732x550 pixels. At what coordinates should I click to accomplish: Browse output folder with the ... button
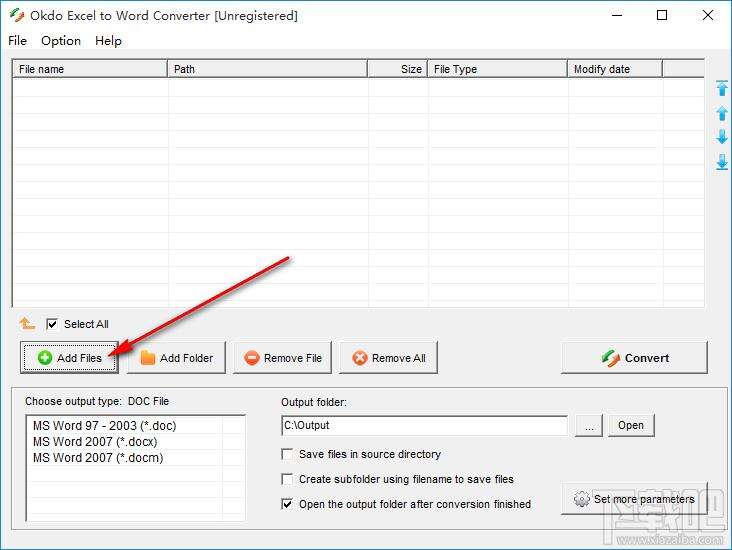click(589, 425)
